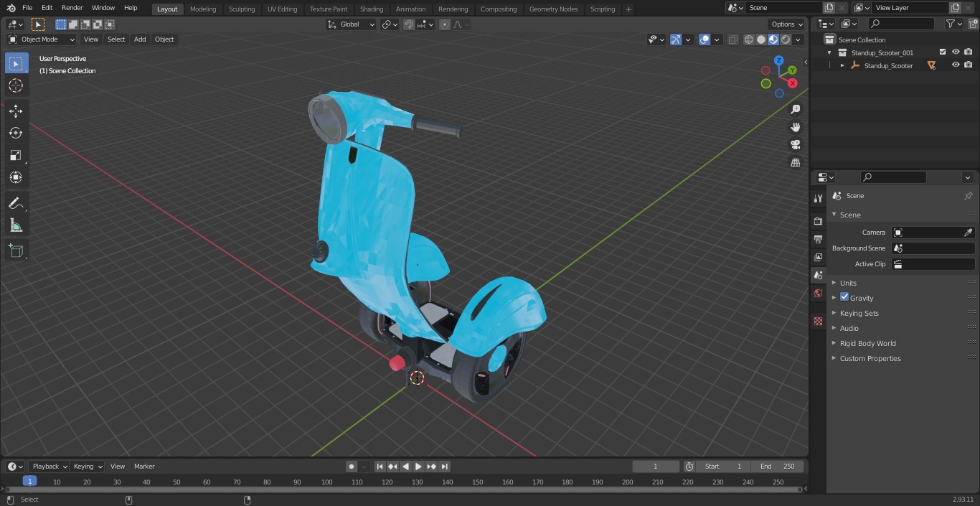980x506 pixels.
Task: Toggle show gizmo button
Action: pyautogui.click(x=676, y=39)
